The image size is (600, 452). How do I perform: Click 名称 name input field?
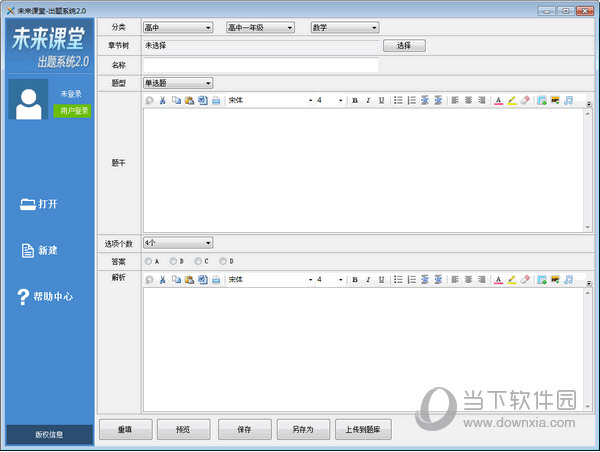[261, 65]
